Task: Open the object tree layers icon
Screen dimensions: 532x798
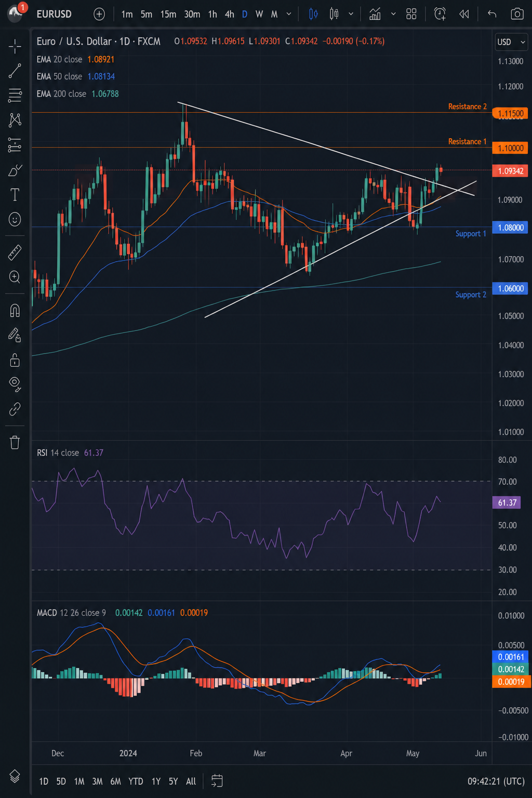Action: pyautogui.click(x=15, y=776)
